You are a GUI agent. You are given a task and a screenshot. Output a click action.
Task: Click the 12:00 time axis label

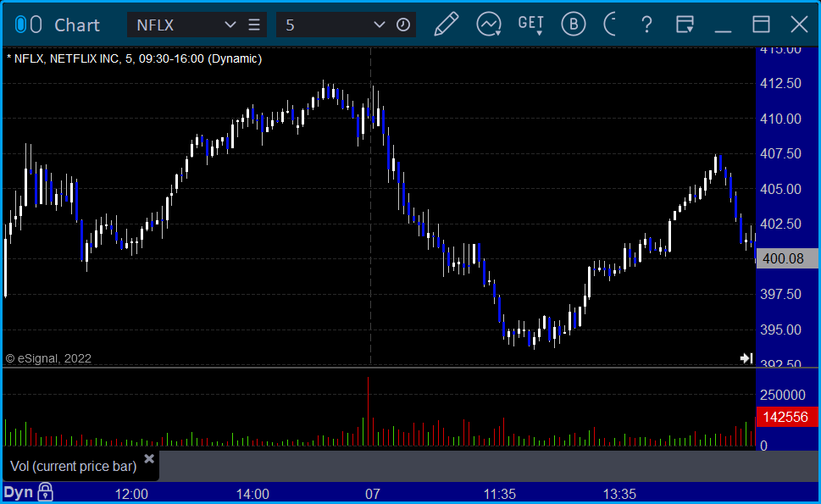click(x=131, y=494)
